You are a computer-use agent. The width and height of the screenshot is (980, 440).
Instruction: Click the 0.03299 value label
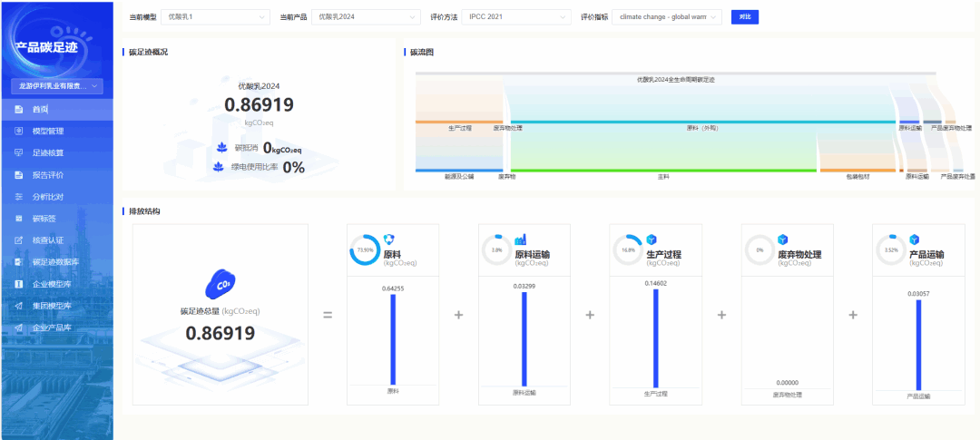(524, 287)
